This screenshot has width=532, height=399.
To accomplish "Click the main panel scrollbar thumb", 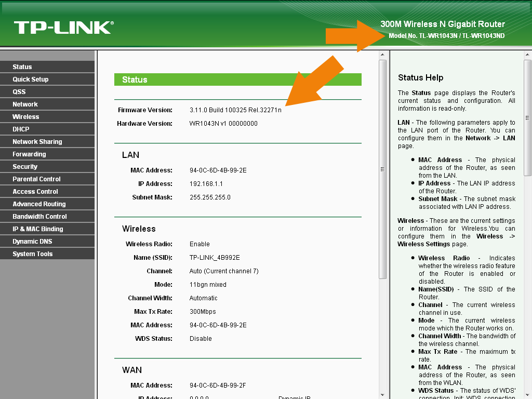I will (382, 169).
